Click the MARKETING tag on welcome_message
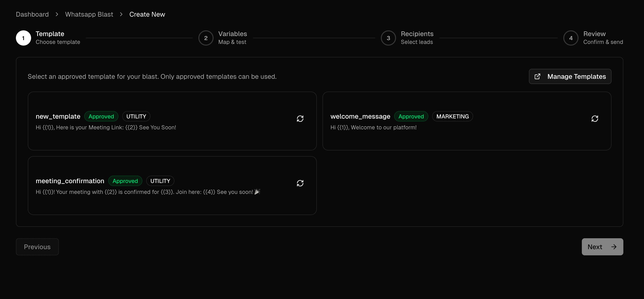The image size is (644, 299). 453,116
